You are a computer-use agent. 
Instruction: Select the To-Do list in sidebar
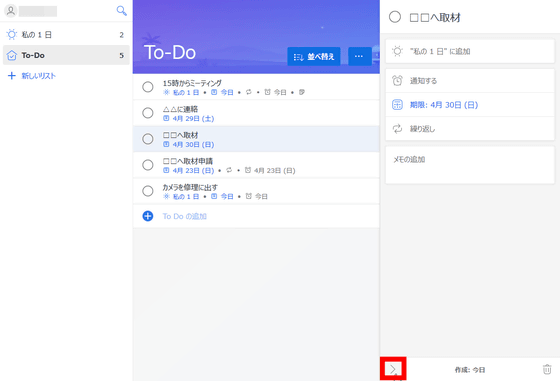[66, 55]
